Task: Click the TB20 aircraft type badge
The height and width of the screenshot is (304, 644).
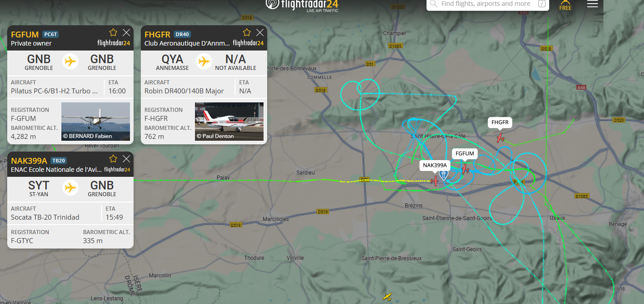Action: 59,161
